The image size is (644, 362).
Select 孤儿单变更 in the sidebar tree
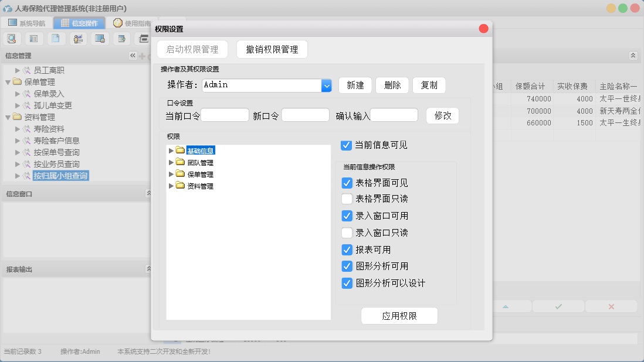(53, 105)
